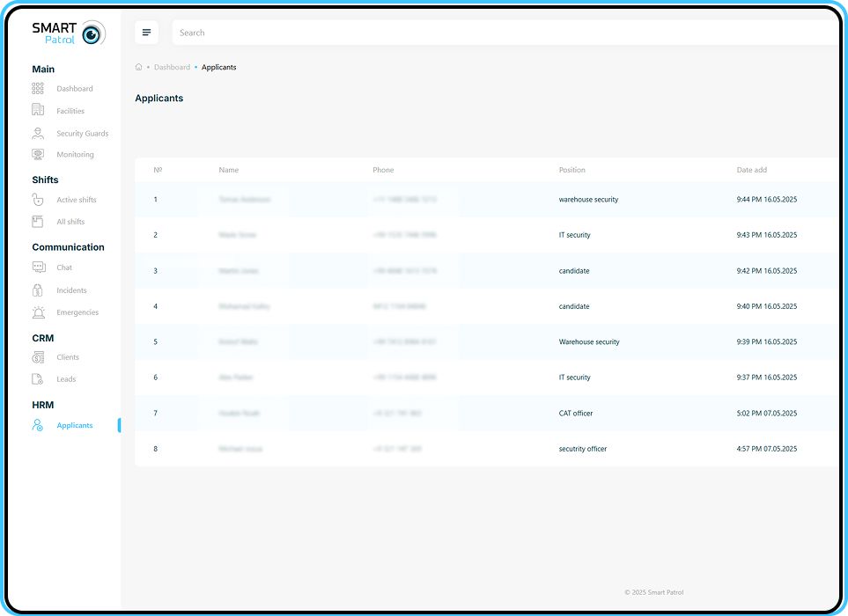Select the Security Guards person icon
Image resolution: width=848 pixels, height=616 pixels.
click(38, 134)
